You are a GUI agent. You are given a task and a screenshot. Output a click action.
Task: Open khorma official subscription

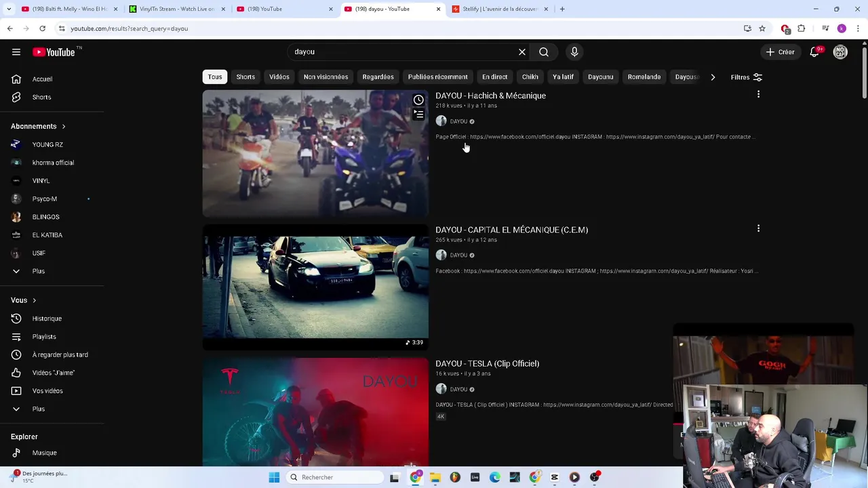pyautogui.click(x=53, y=163)
